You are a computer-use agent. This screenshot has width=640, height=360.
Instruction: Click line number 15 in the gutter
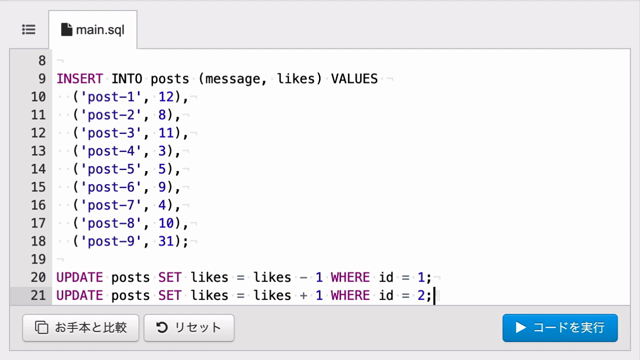38,187
